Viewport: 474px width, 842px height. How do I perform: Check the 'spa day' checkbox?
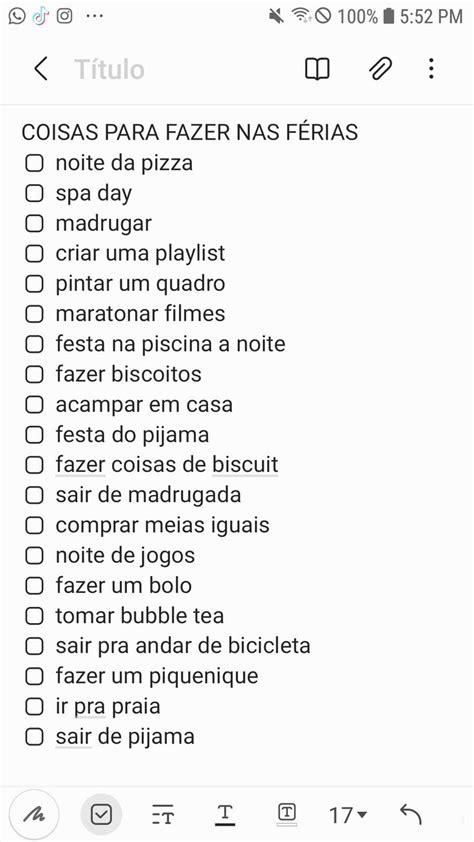(34, 193)
